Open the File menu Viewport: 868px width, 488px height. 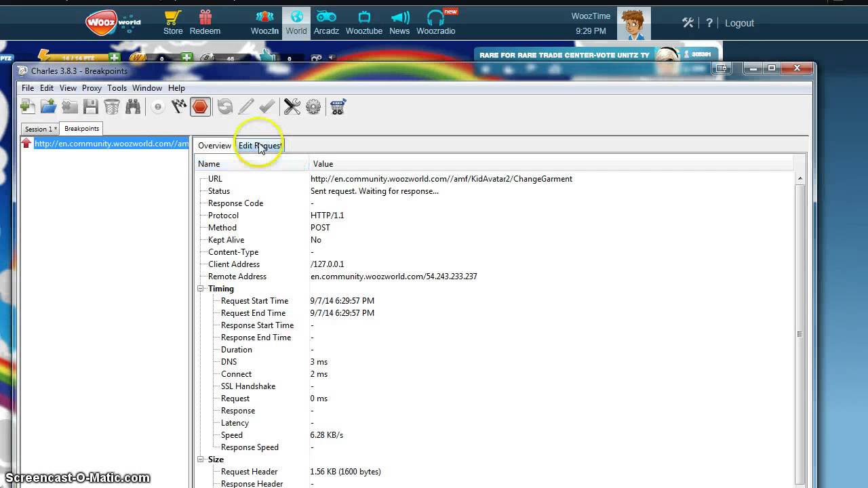(x=28, y=88)
